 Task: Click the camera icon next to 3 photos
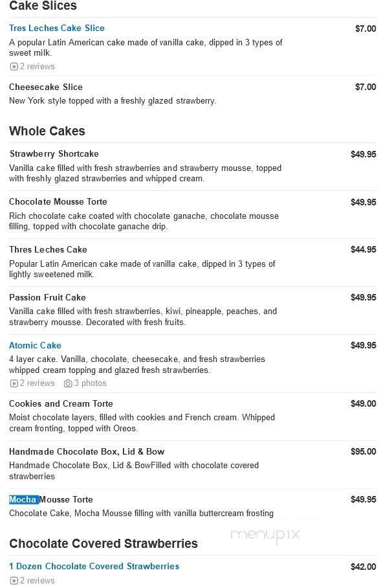click(x=68, y=383)
